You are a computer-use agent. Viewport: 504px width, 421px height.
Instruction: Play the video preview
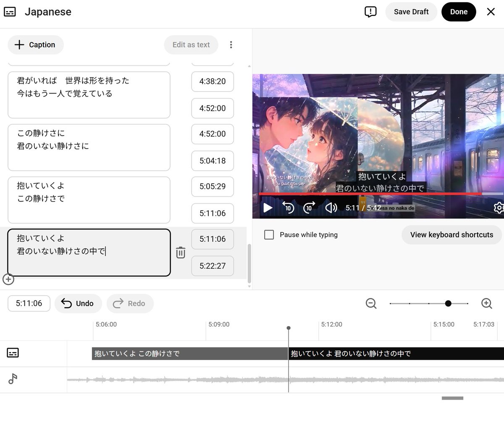(268, 208)
